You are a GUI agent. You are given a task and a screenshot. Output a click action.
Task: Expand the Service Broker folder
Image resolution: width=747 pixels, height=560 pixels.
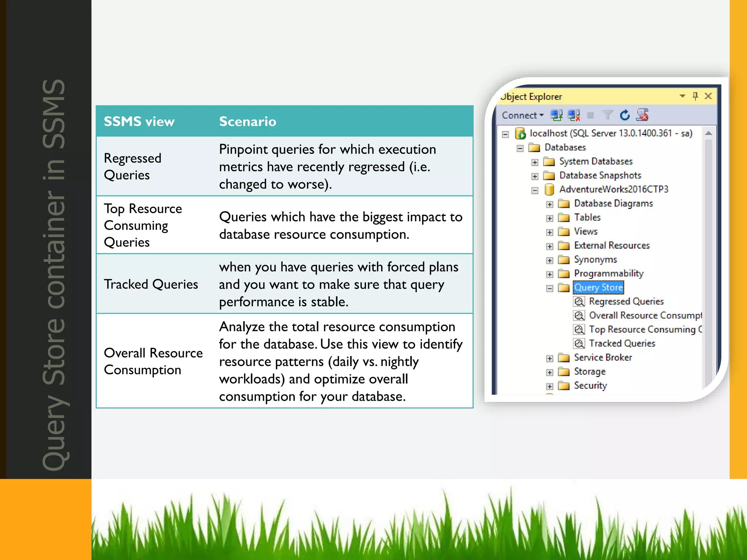pos(550,358)
